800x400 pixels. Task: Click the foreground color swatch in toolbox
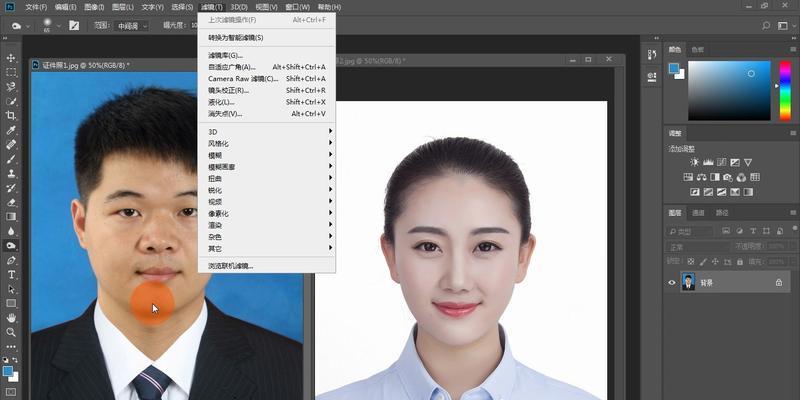coord(8,371)
